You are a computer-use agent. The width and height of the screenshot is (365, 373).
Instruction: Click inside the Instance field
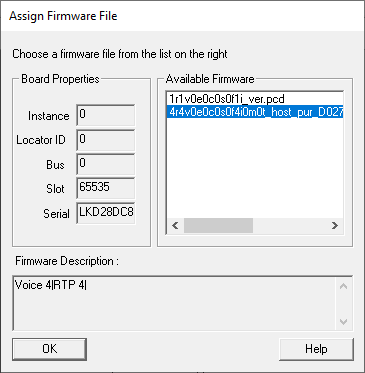click(106, 115)
